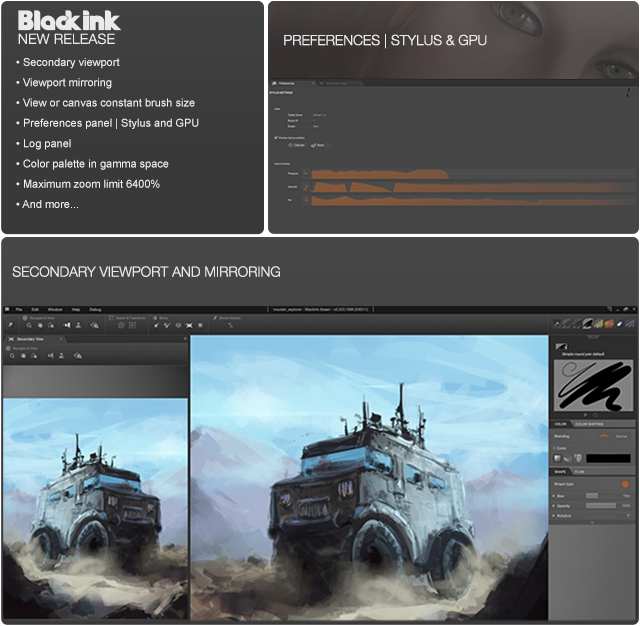
Task: Click the first Show group icon
Action: [x=156, y=325]
